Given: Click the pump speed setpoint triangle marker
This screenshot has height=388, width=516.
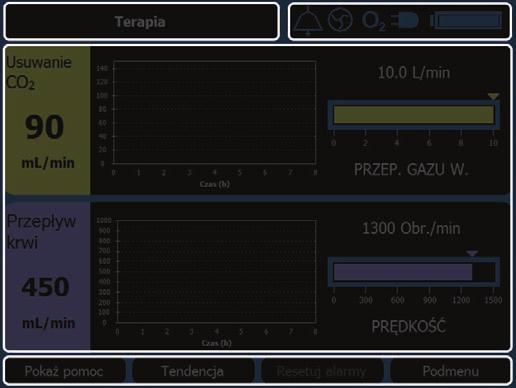Looking at the screenshot, I should [x=472, y=254].
